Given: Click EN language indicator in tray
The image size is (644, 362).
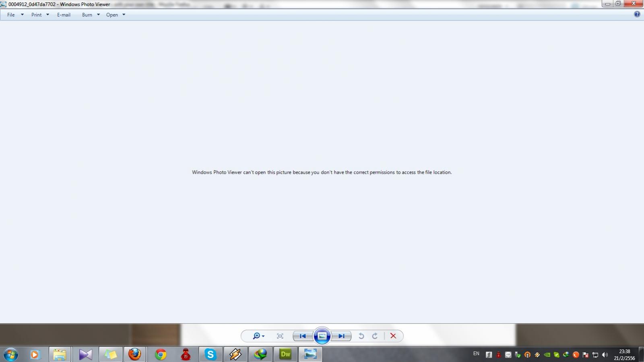Looking at the screenshot, I should pyautogui.click(x=476, y=354).
